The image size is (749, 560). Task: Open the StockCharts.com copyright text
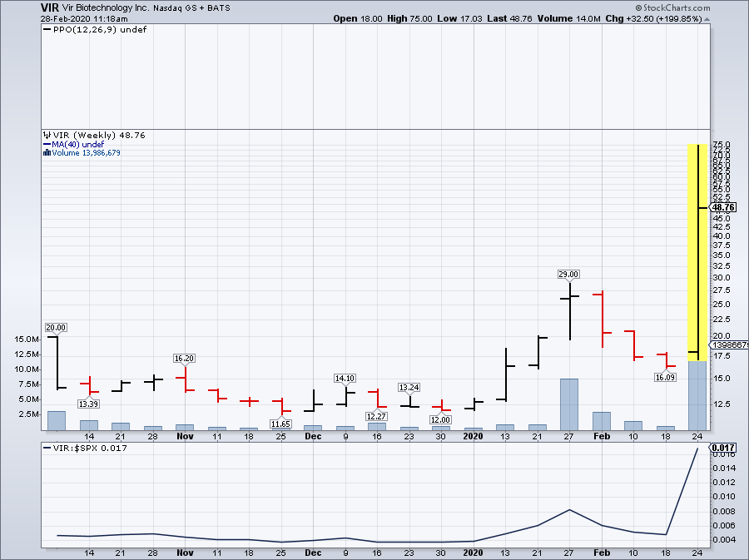[672, 7]
